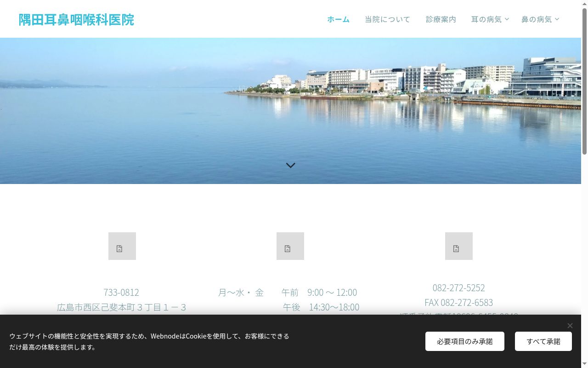Click the address 広島市西区己斐本町３丁目１－３
Screen dimensions: 588x368
pyautogui.click(x=121, y=307)
